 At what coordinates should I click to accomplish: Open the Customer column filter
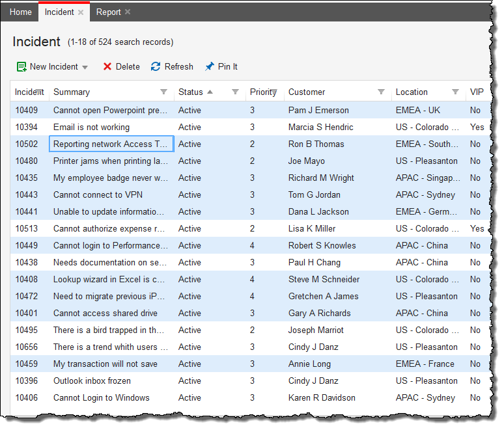pos(381,92)
